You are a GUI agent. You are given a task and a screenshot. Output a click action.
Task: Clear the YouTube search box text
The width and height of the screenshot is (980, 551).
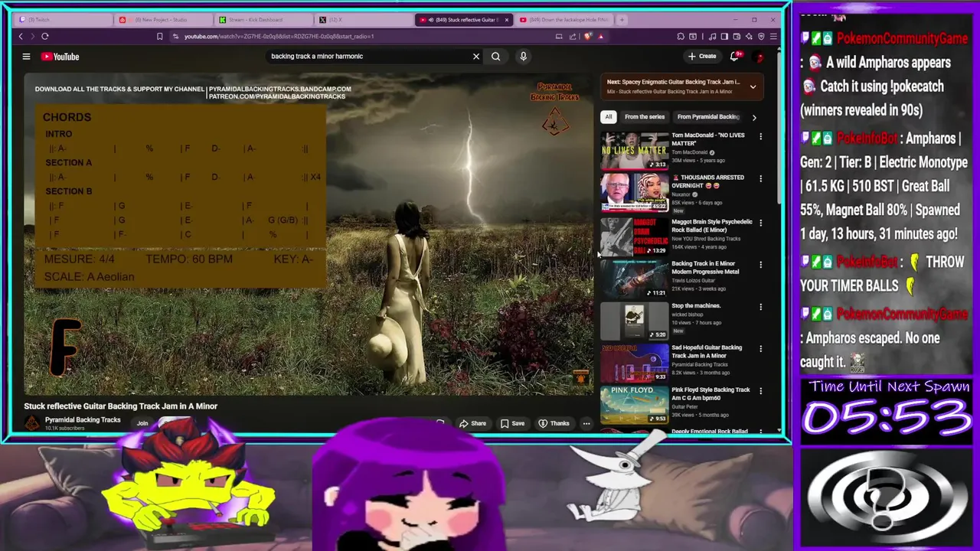[476, 56]
